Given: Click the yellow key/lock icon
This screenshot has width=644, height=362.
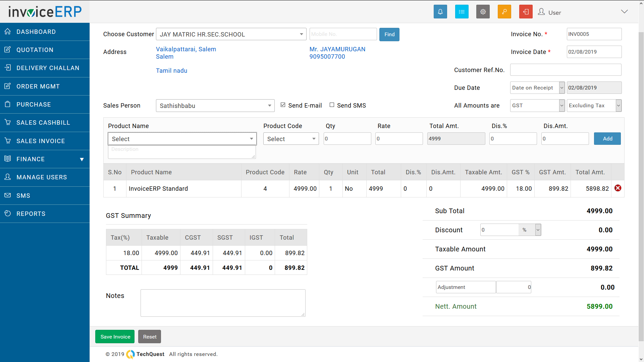Looking at the screenshot, I should point(504,12).
